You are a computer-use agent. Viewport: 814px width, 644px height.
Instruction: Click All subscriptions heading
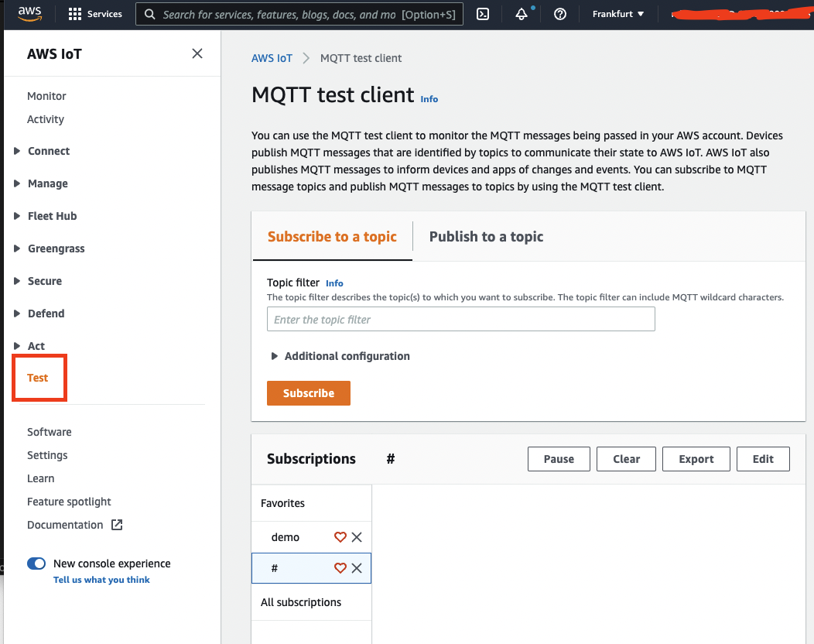click(x=301, y=602)
